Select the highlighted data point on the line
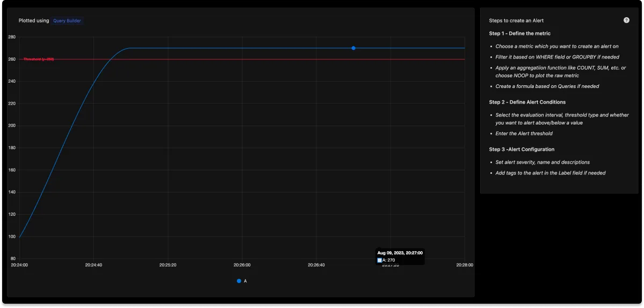 [x=353, y=48]
